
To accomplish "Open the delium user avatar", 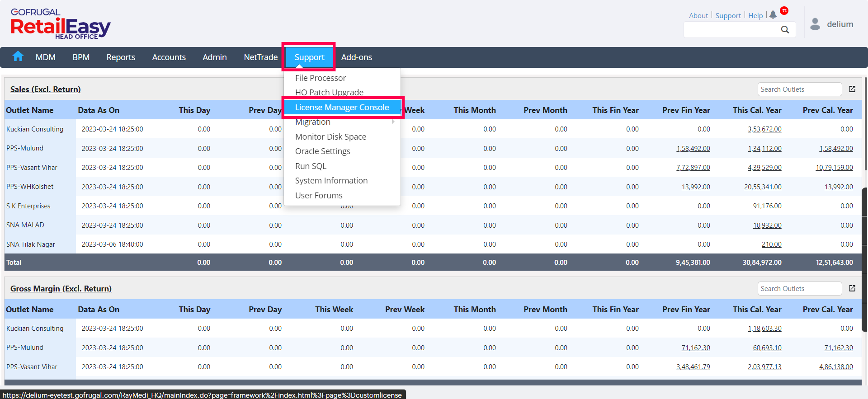I will [815, 24].
